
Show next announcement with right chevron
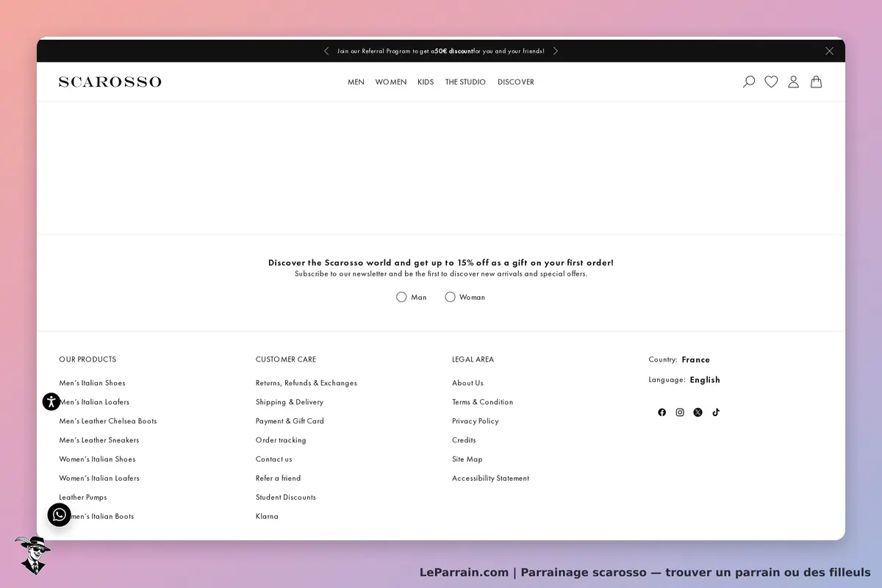556,51
